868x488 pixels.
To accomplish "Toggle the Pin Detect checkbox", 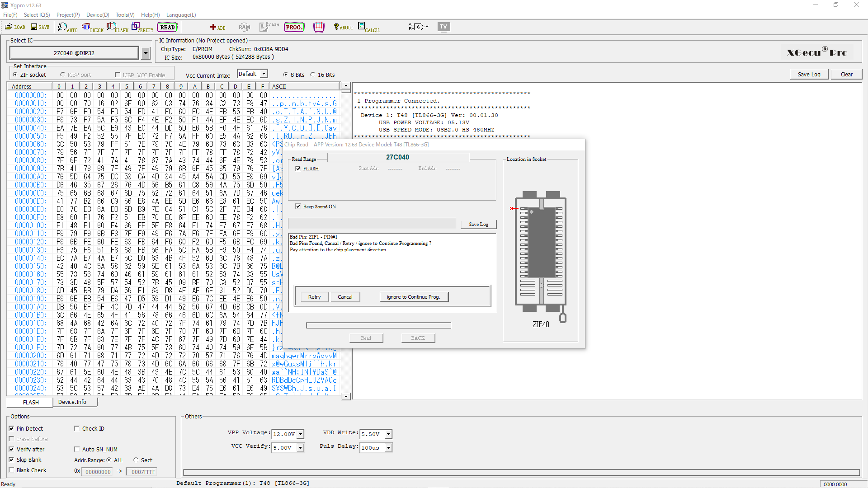I will (12, 428).
